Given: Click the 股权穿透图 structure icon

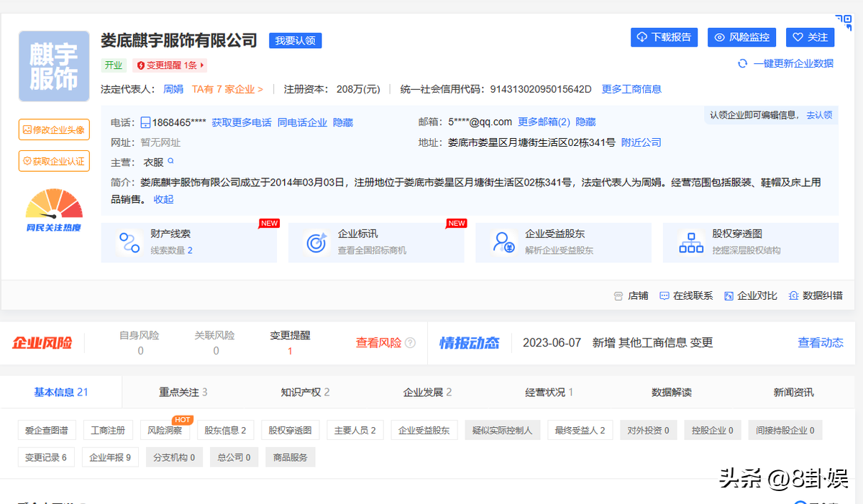Looking at the screenshot, I should coord(690,243).
